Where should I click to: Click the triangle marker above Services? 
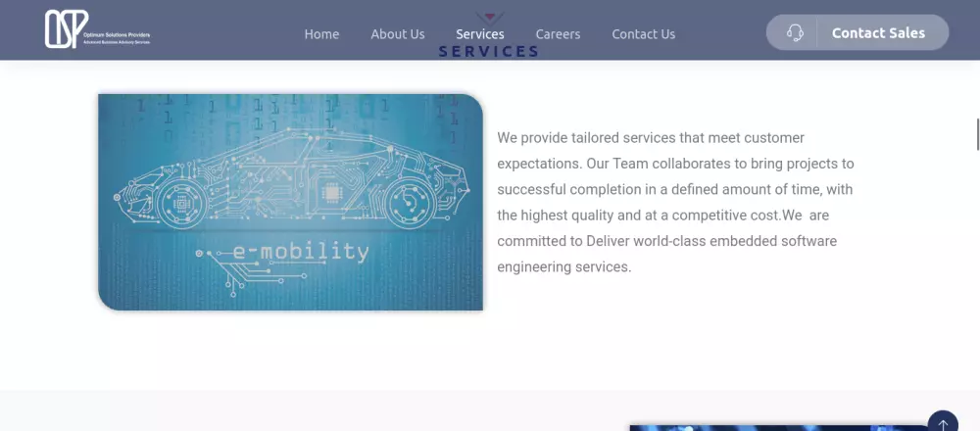click(x=489, y=17)
